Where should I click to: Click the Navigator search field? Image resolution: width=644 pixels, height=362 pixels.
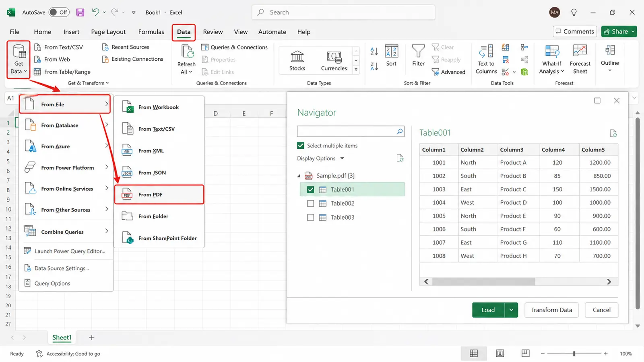coord(351,132)
